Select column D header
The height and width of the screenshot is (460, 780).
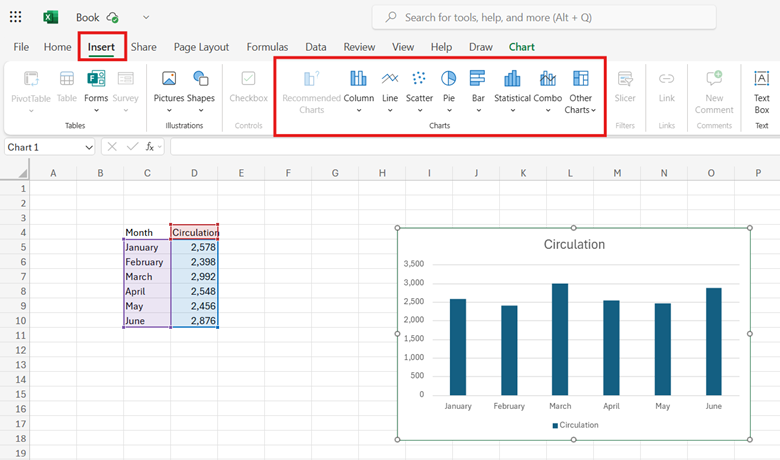[x=194, y=173]
